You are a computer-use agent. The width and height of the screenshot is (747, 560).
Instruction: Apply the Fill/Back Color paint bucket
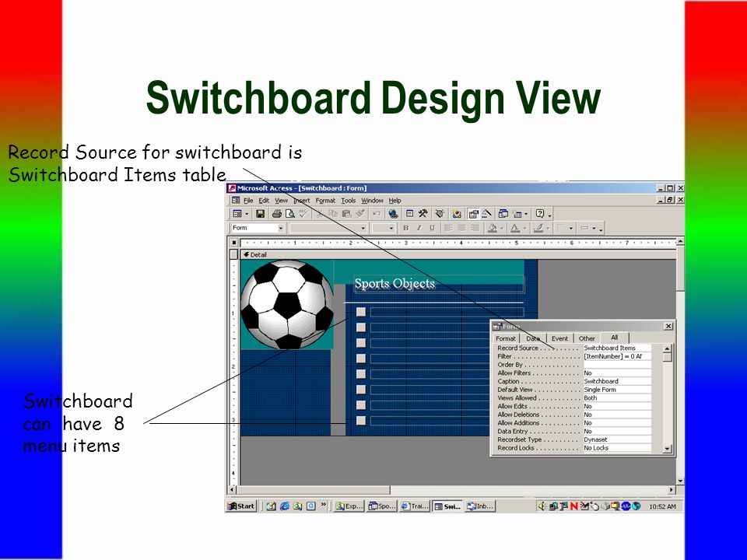point(493,228)
